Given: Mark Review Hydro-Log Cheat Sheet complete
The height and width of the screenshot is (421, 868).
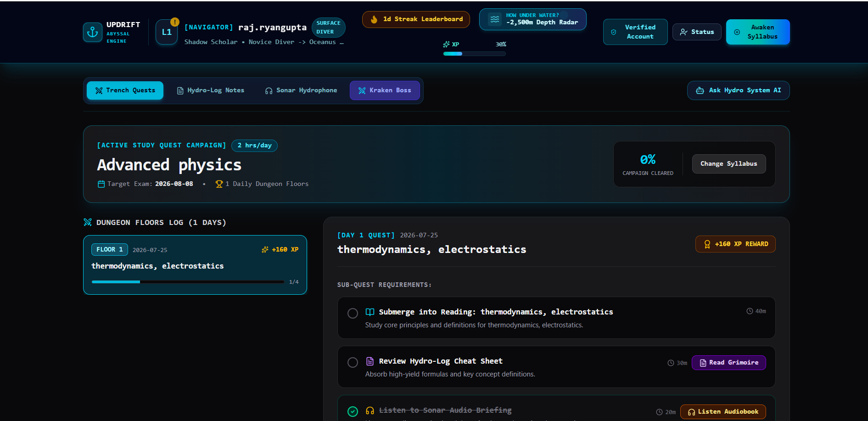Looking at the screenshot, I should pos(353,362).
